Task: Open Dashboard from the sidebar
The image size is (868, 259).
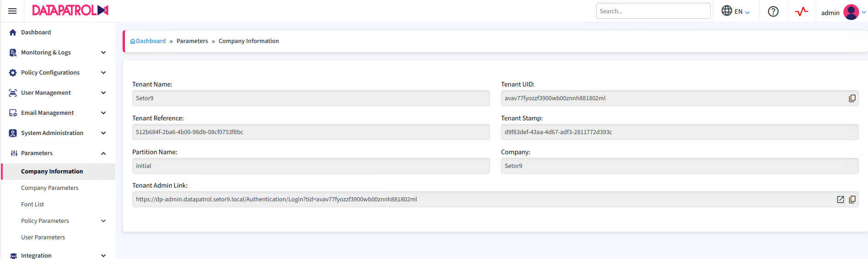Action: 36,32
